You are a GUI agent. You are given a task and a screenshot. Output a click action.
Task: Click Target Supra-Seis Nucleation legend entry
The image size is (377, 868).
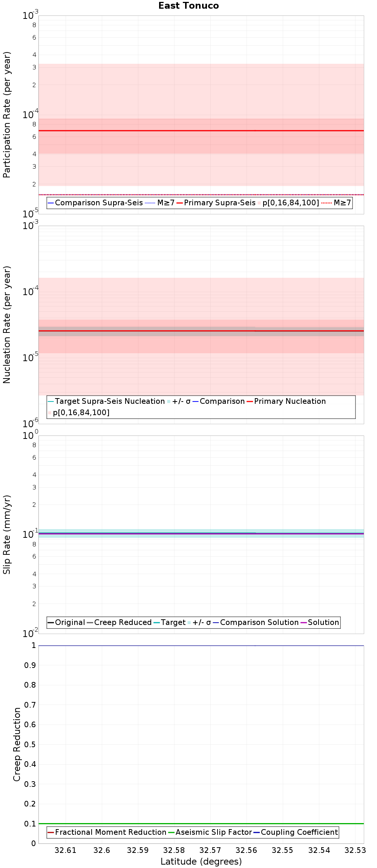click(106, 401)
